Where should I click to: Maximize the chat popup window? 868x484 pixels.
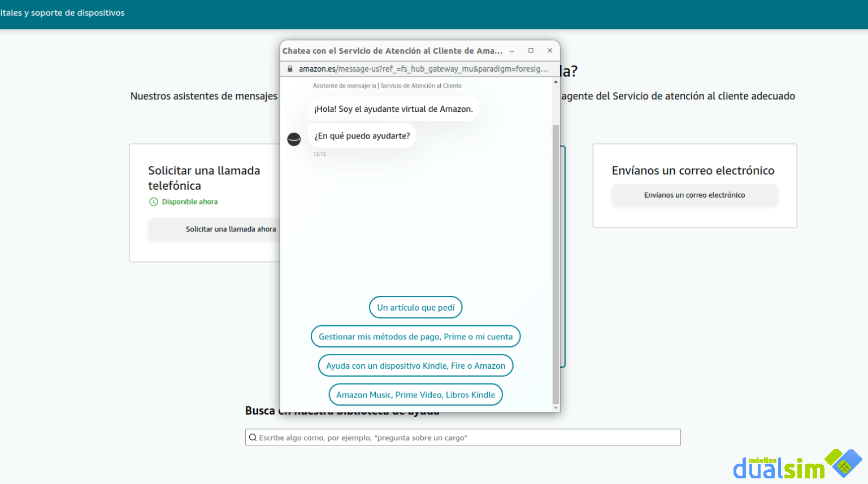(x=531, y=50)
